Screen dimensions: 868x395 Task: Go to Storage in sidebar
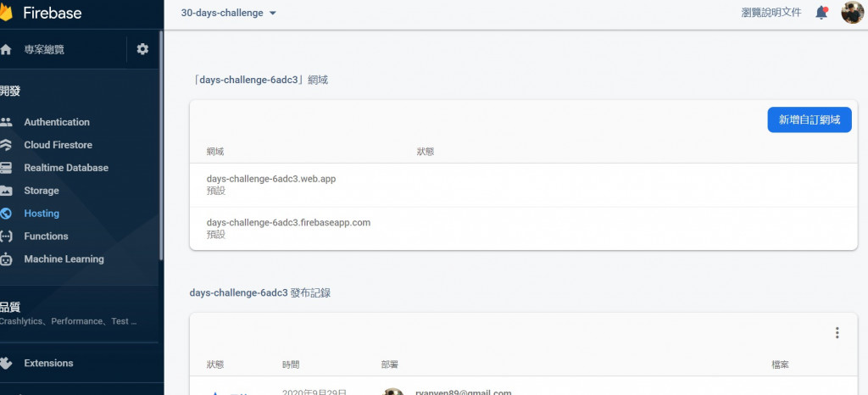tap(42, 191)
